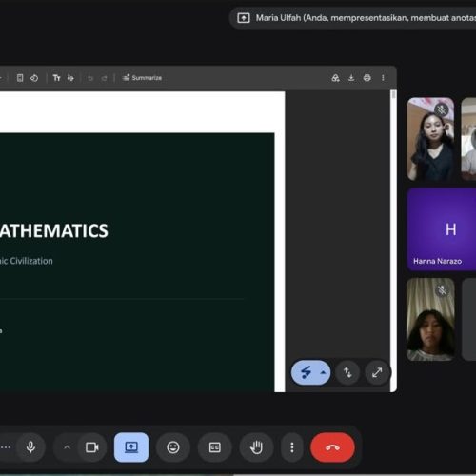Click the Summarize button in document toolbar
Viewport: 476px width, 476px height.
[143, 78]
